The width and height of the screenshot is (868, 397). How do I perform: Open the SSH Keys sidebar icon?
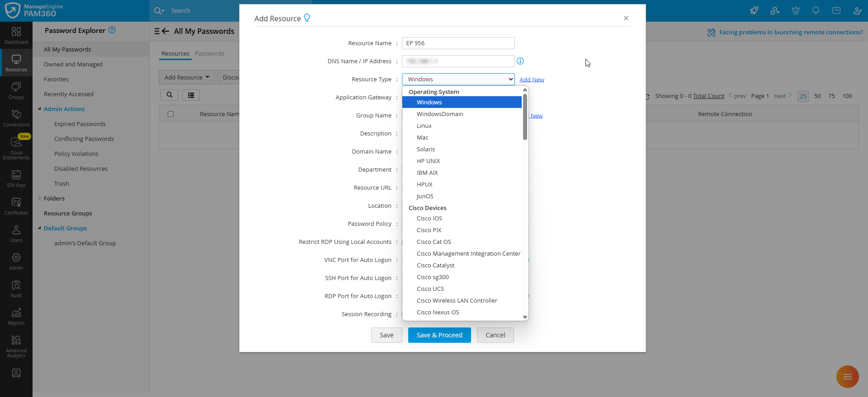16,178
